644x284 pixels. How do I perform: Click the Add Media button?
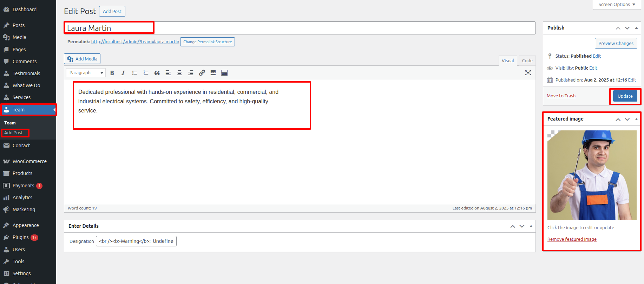pos(82,59)
